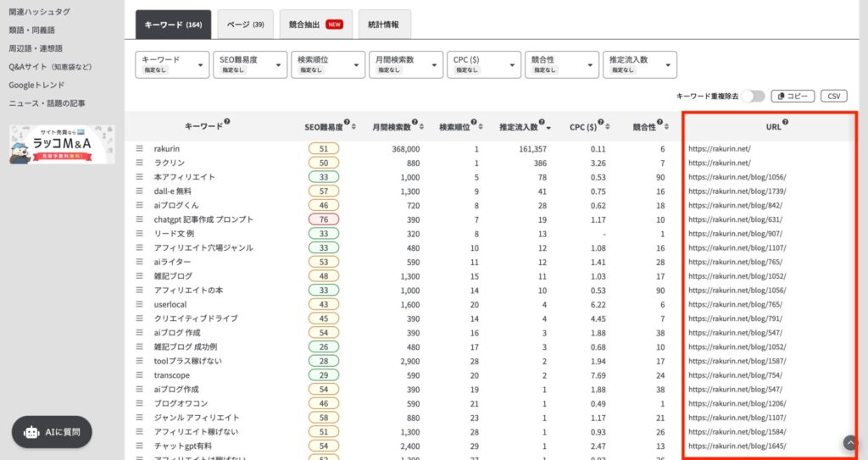Viewport: 868px width, 460px height.
Task: Open URL https://rakurin.net/blog/1739/
Action: [x=737, y=191]
